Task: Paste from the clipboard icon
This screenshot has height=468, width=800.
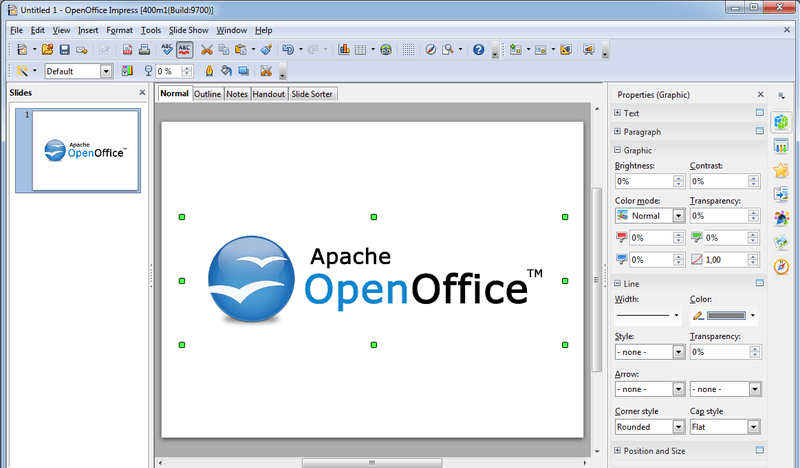Action: [240, 50]
